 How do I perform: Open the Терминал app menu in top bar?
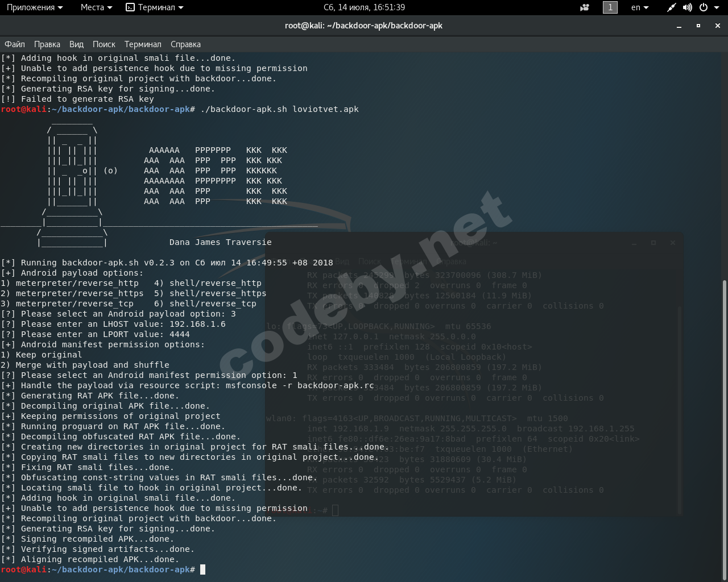(155, 7)
